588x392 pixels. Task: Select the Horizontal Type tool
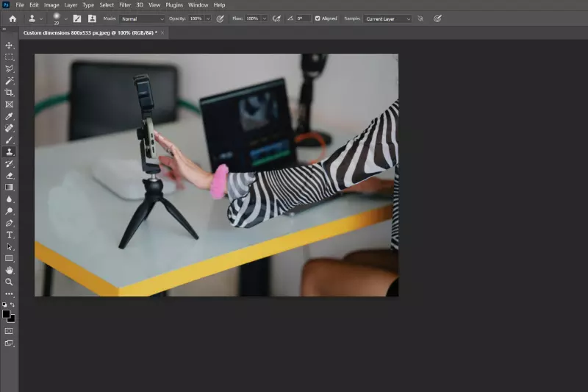9,235
